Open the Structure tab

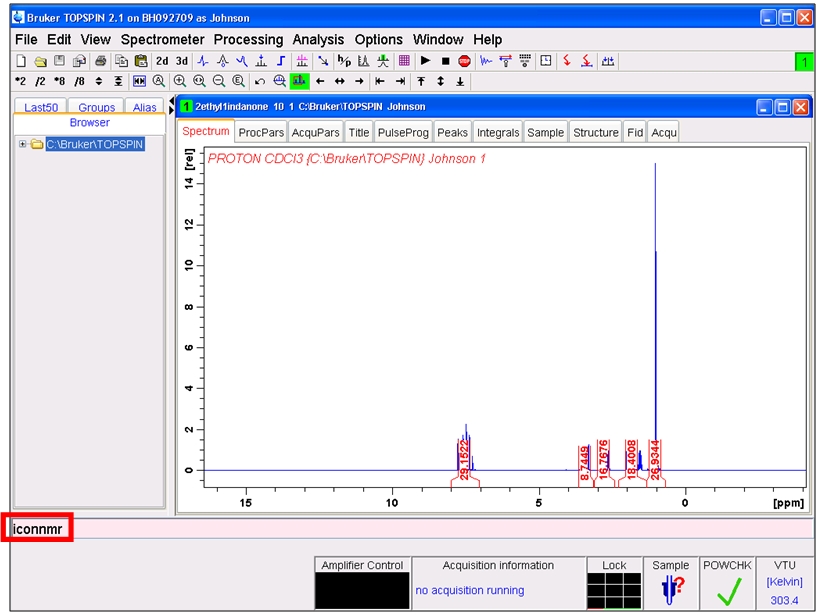tap(596, 133)
